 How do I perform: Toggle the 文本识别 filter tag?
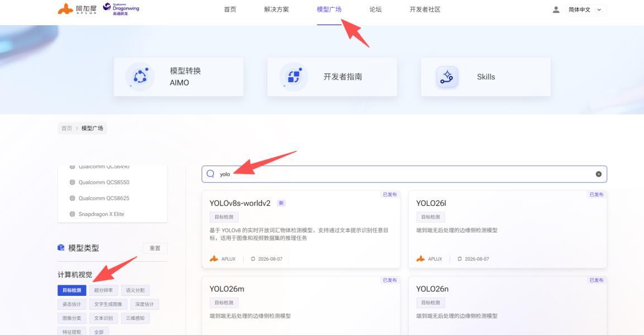pos(103,318)
